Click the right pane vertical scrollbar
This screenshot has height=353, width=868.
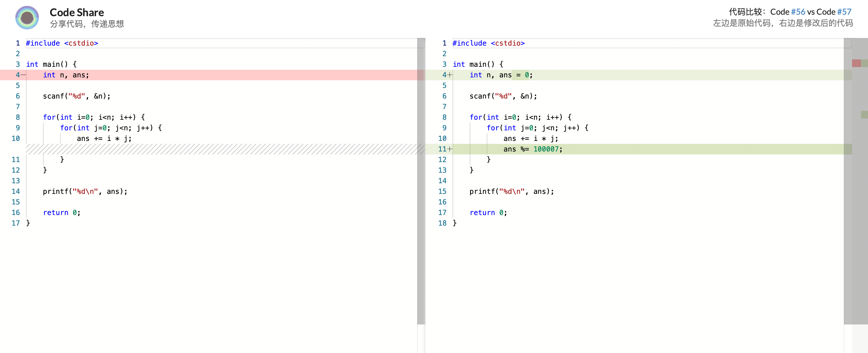847,182
